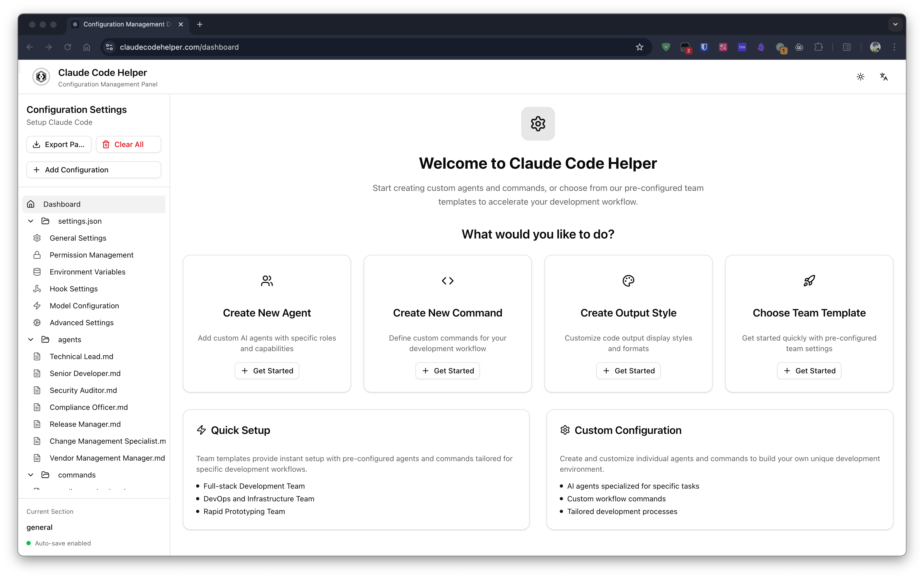Open the browser Extensions puzzle icon

click(x=818, y=47)
